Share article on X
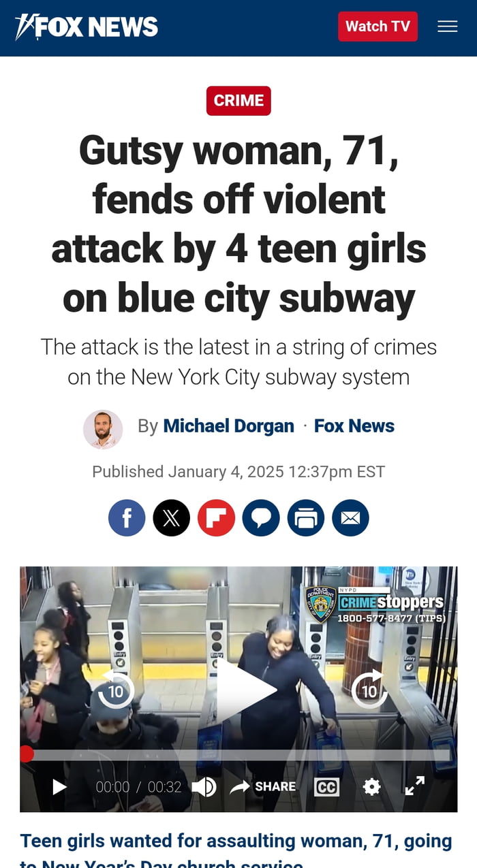 coord(172,518)
